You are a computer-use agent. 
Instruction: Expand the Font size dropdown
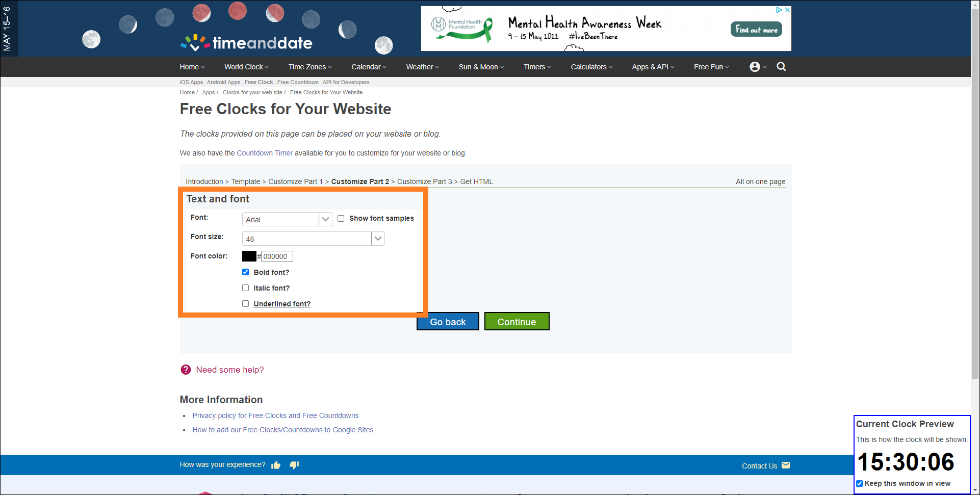coord(378,239)
